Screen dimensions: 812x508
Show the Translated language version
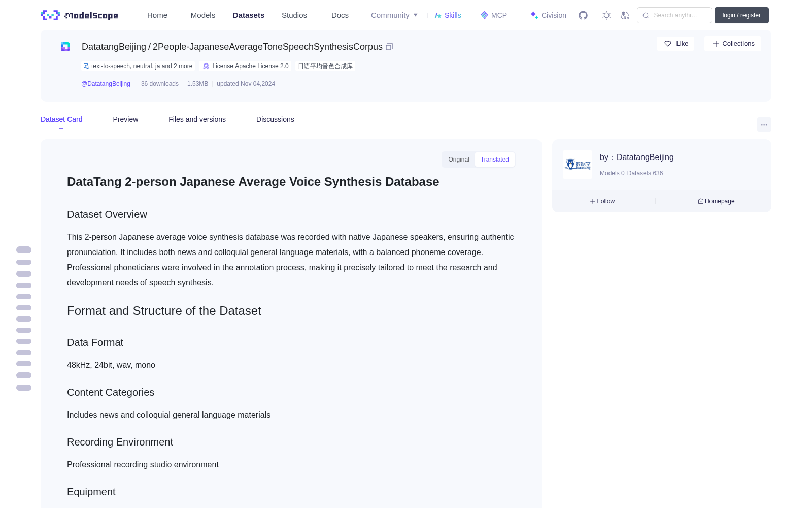click(495, 160)
